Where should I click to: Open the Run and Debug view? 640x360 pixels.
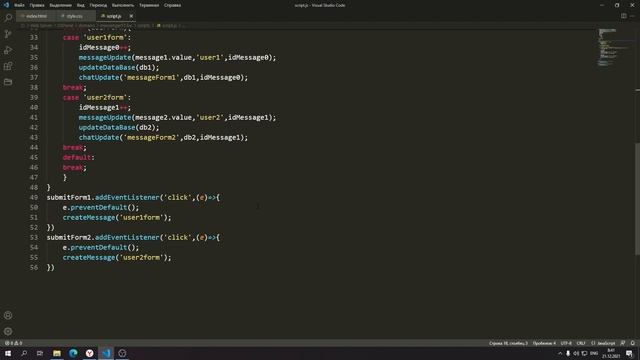(x=8, y=50)
